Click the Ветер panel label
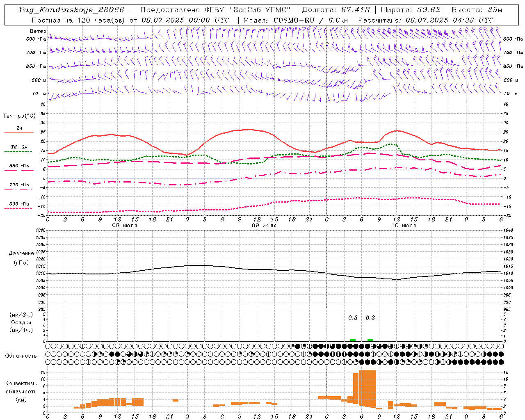525x420 pixels. [38, 31]
